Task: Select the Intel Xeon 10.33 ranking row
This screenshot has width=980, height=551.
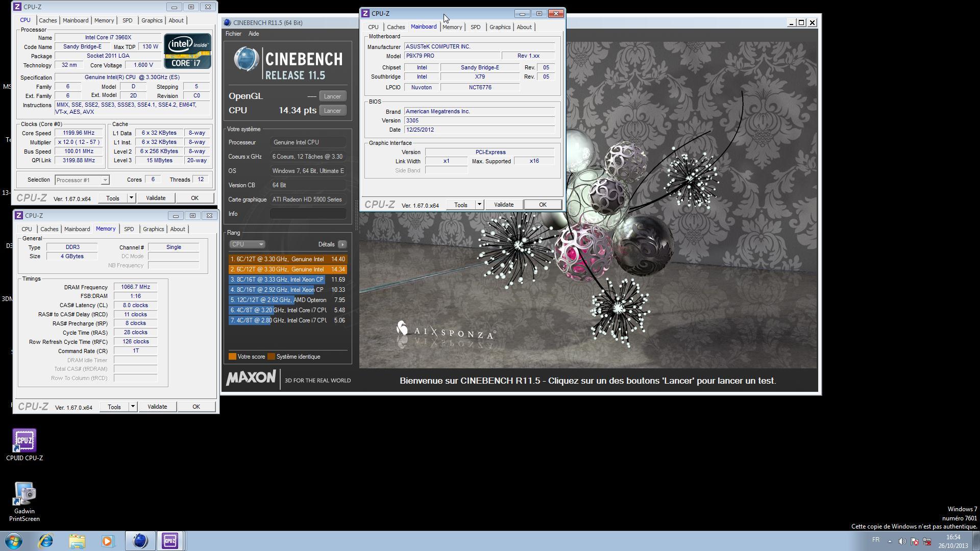Action: tap(287, 290)
